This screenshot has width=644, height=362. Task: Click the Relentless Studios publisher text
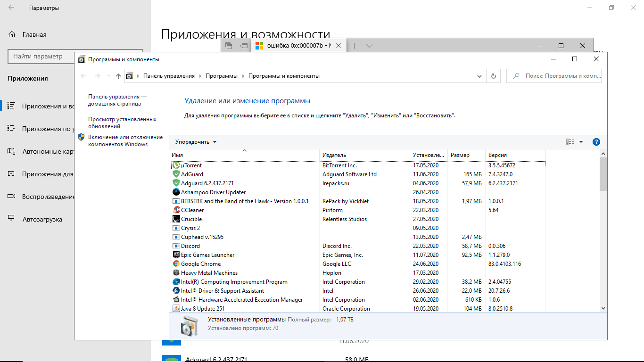pyautogui.click(x=345, y=219)
